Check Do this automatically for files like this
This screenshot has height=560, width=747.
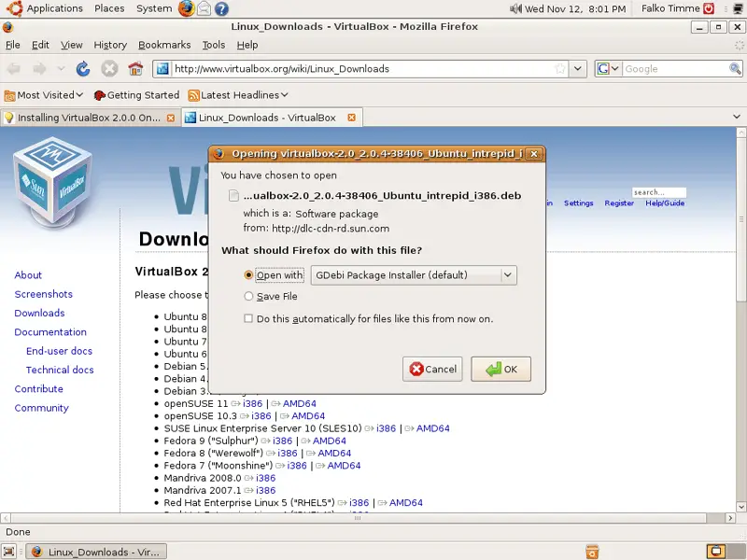point(248,318)
